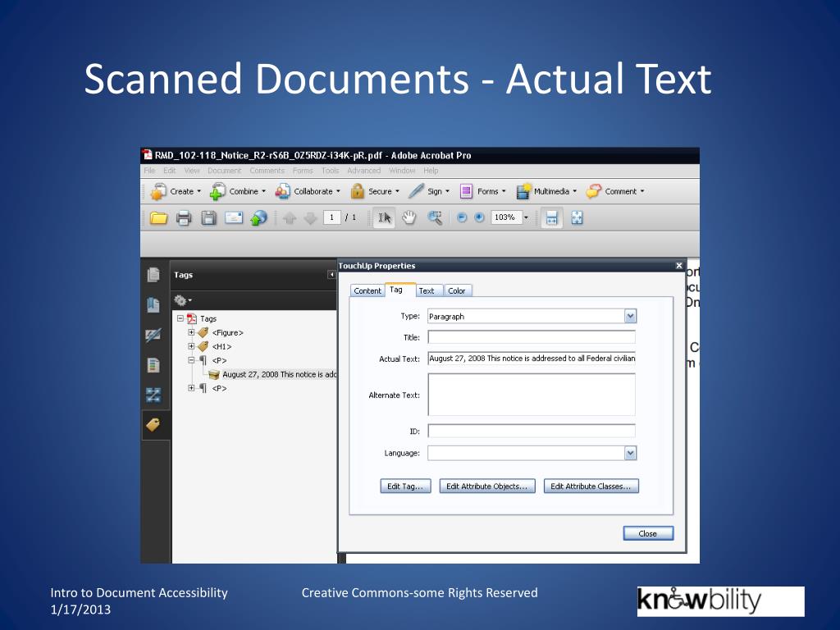Open the Combine files toolbar button
The width and height of the screenshot is (840, 630).
(238, 191)
